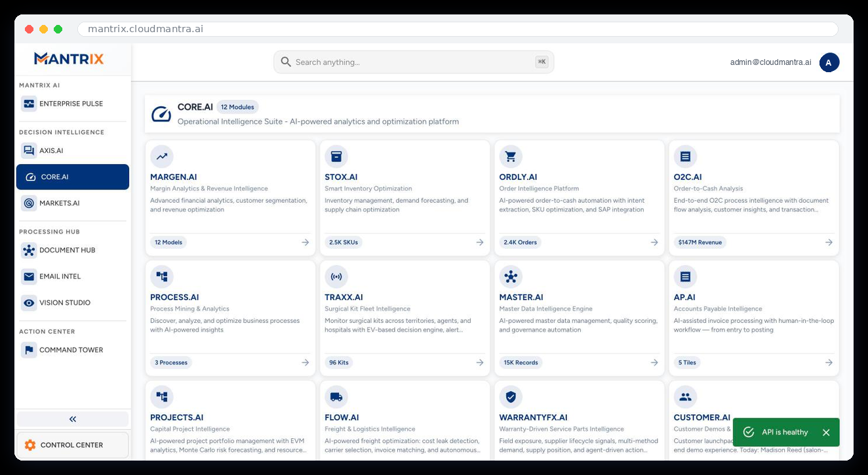Image resolution: width=868 pixels, height=475 pixels.
Task: Click the search magnifier icon
Action: click(286, 62)
